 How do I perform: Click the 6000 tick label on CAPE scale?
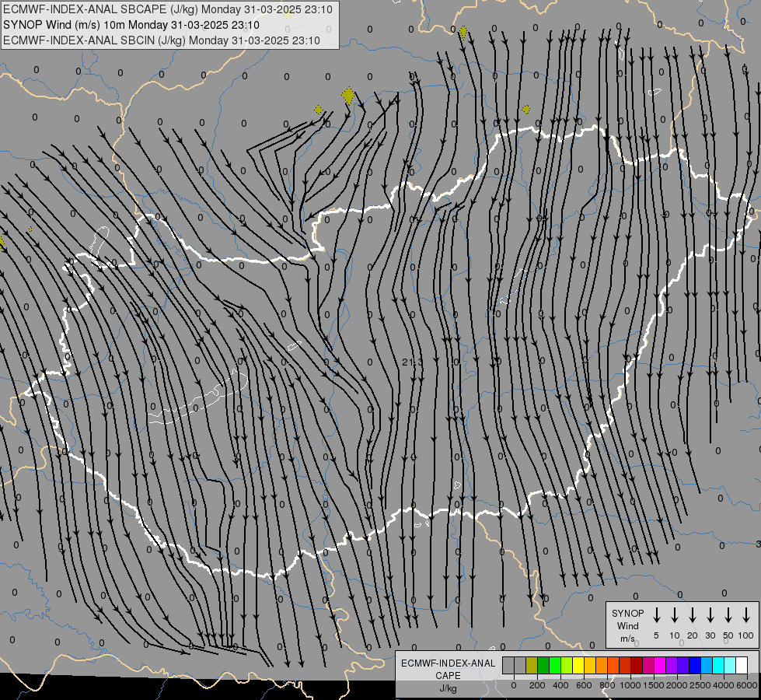point(747,685)
